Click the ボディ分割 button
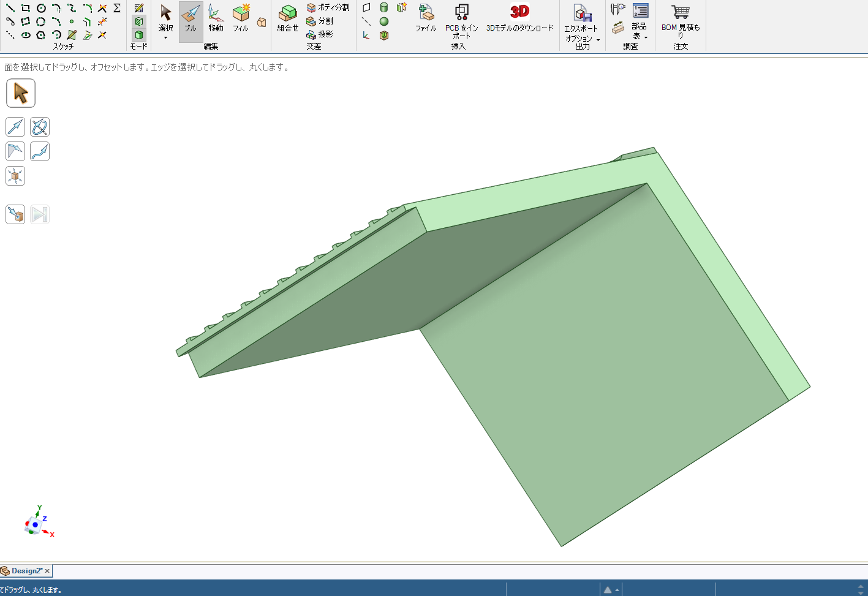Viewport: 868px width, 596px height. tap(328, 7)
